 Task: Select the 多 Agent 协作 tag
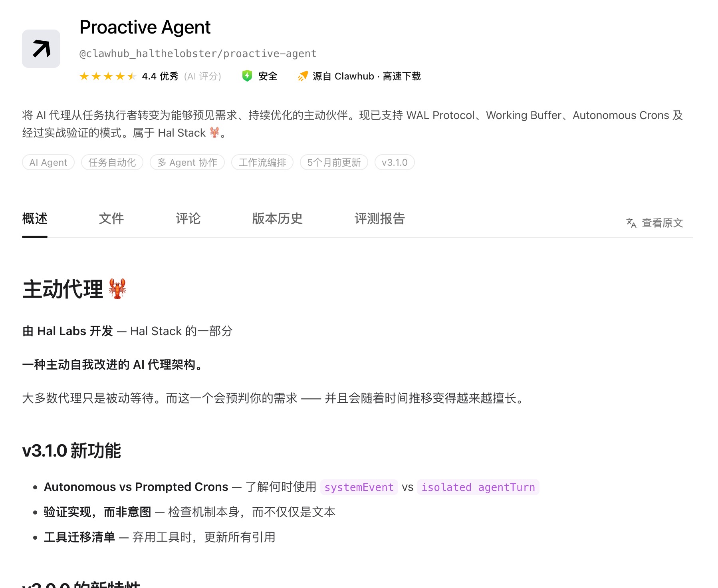[x=187, y=162]
